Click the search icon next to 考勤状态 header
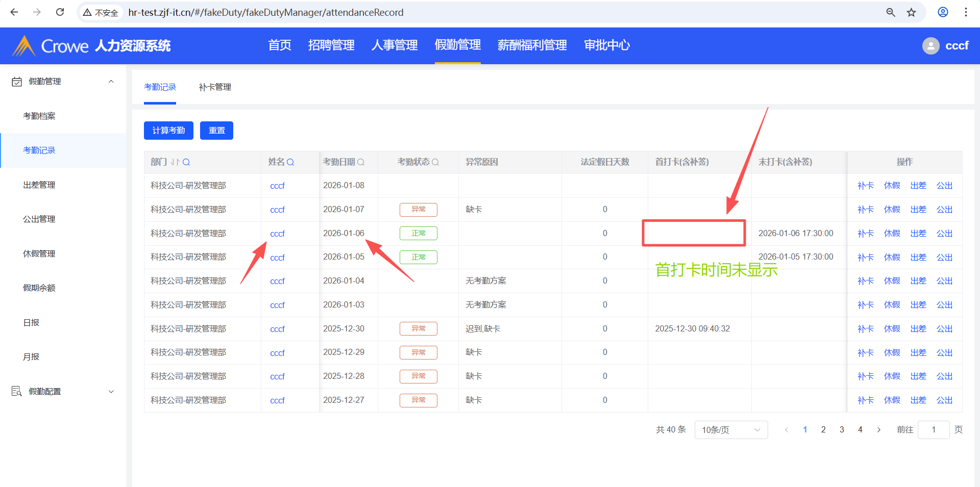The width and height of the screenshot is (980, 487). click(435, 162)
